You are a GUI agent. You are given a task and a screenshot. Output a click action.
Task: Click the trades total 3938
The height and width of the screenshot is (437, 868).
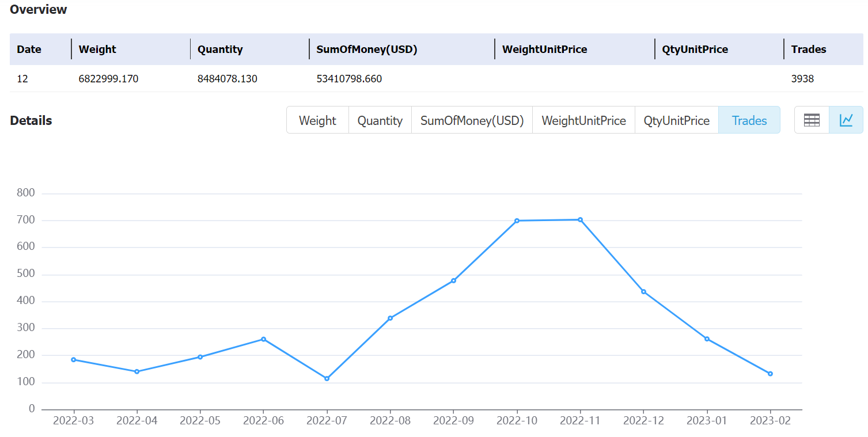coord(802,79)
